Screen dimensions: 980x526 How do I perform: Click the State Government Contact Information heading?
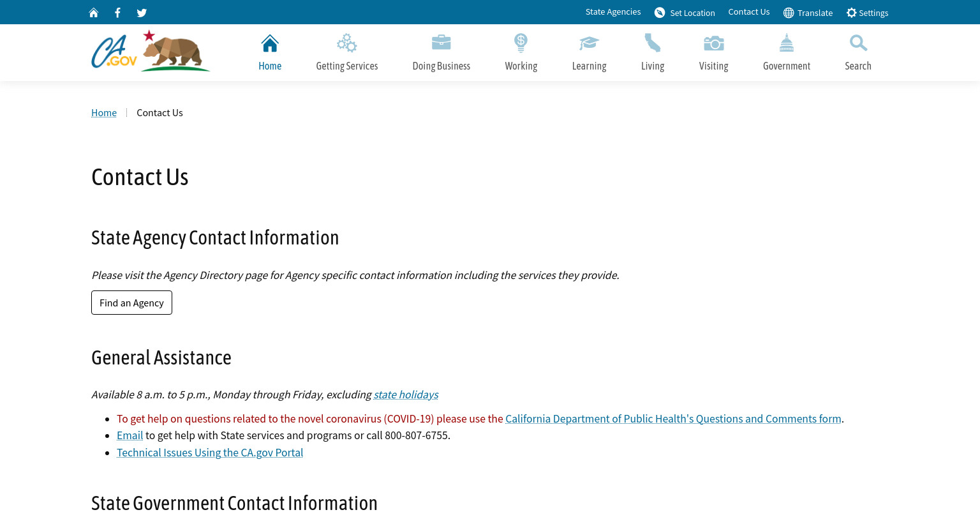point(234,503)
